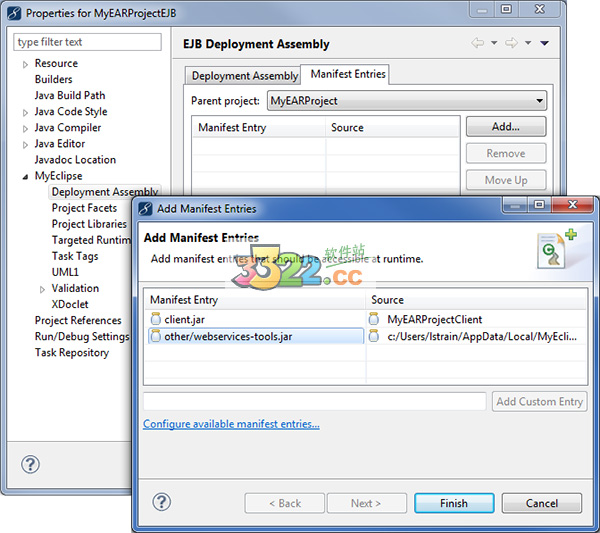The height and width of the screenshot is (533, 600).
Task: Open the forward history dropdown arrow
Action: click(x=528, y=43)
